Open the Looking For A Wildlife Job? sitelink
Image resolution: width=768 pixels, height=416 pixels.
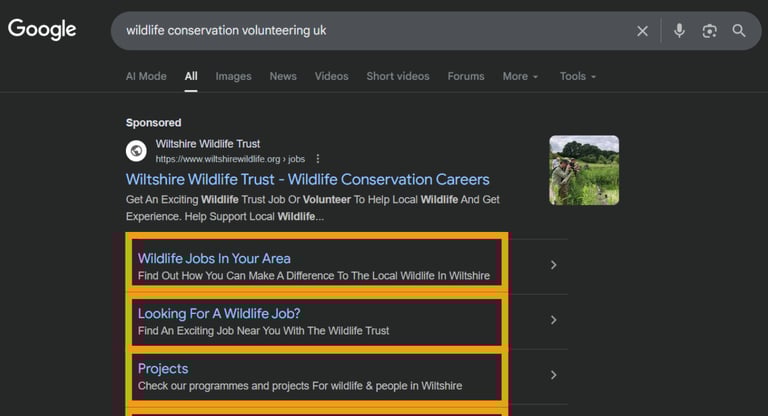(x=219, y=314)
